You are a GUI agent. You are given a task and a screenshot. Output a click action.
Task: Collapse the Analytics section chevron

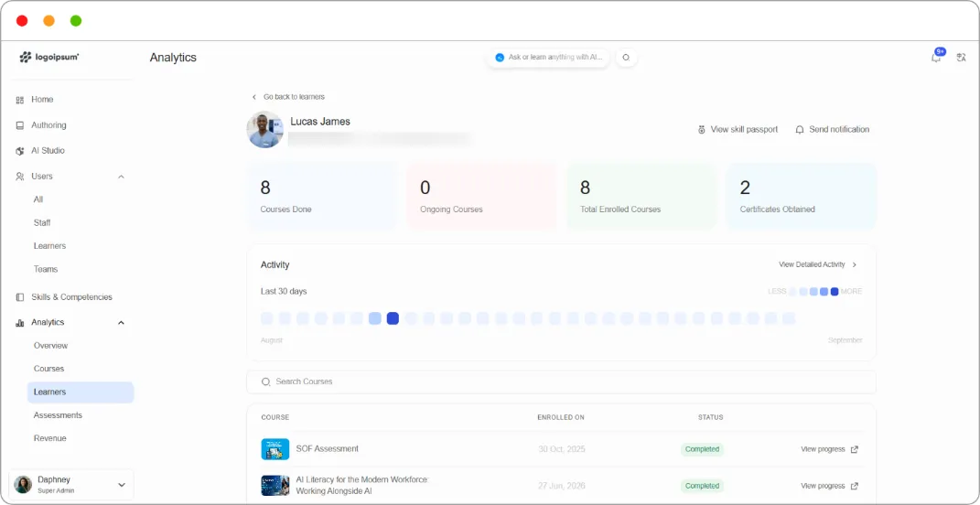pyautogui.click(x=122, y=323)
